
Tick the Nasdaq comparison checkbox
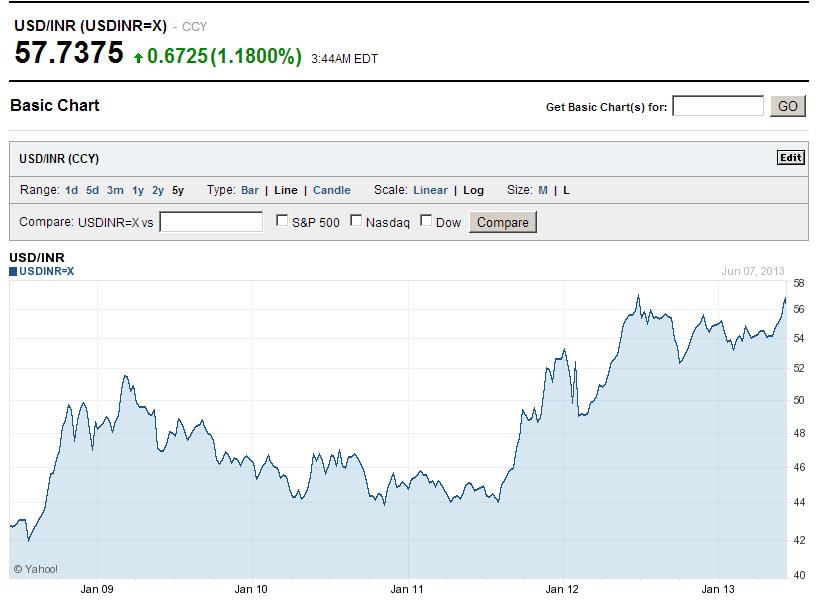point(356,221)
